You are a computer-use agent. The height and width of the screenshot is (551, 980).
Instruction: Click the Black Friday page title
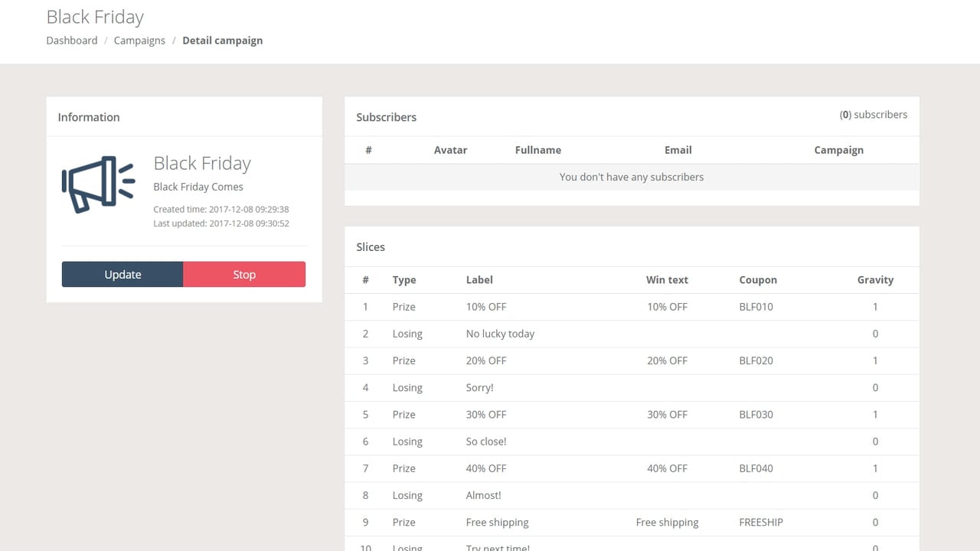pyautogui.click(x=95, y=17)
